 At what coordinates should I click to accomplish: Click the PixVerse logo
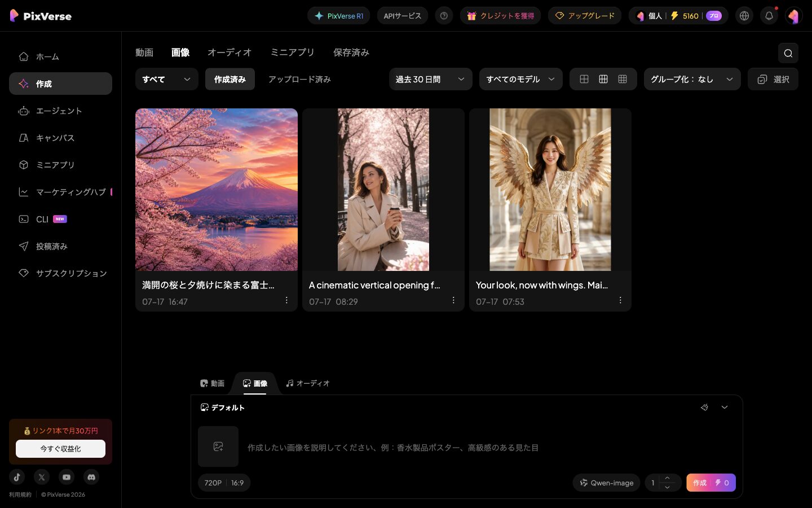tap(41, 16)
